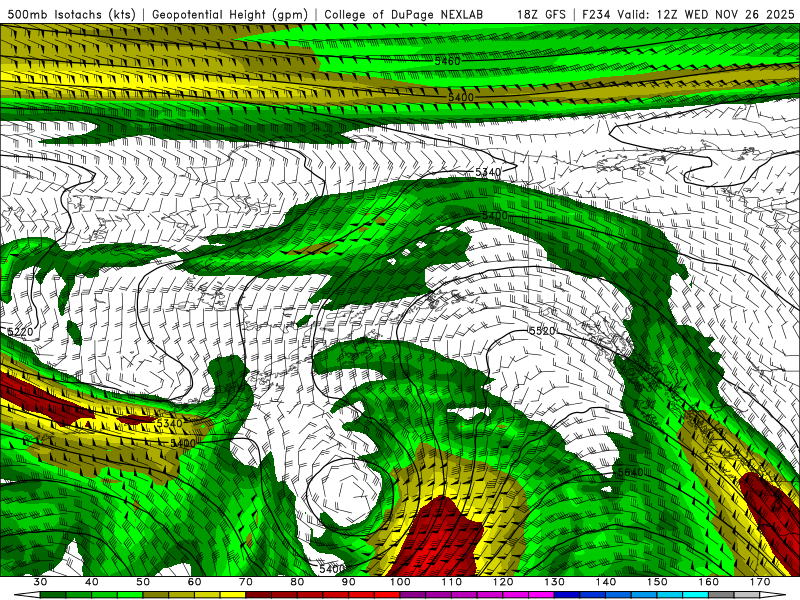The width and height of the screenshot is (800, 600).
Task: Click the legend value 50
Action: (x=143, y=582)
